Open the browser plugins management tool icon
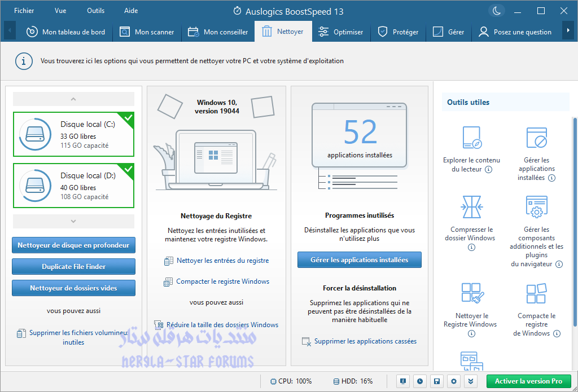The image size is (578, 392). tap(536, 207)
